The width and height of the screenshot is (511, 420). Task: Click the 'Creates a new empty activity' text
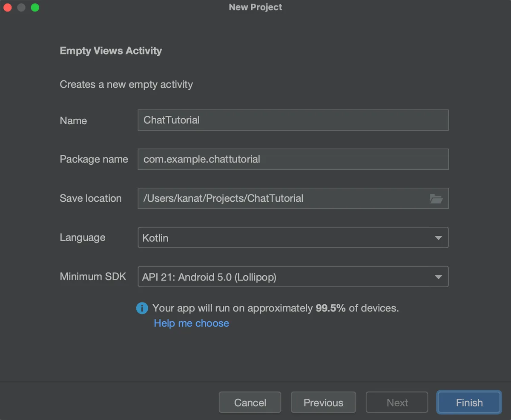click(x=126, y=85)
